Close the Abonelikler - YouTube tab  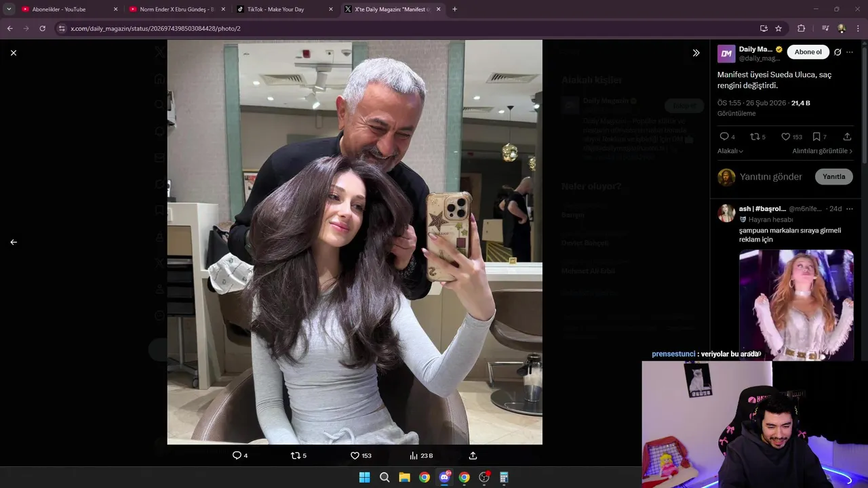pyautogui.click(x=115, y=9)
